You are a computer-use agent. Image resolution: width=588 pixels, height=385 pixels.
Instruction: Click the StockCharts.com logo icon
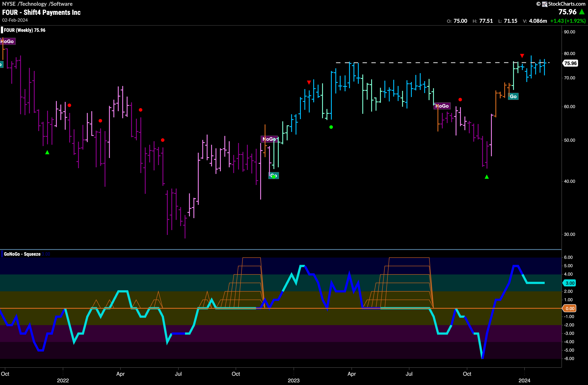tap(544, 4)
